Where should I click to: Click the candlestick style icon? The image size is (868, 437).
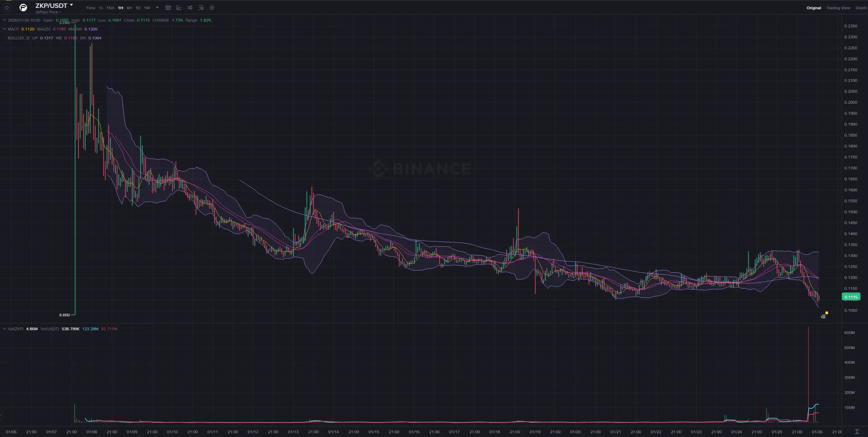[x=190, y=8]
